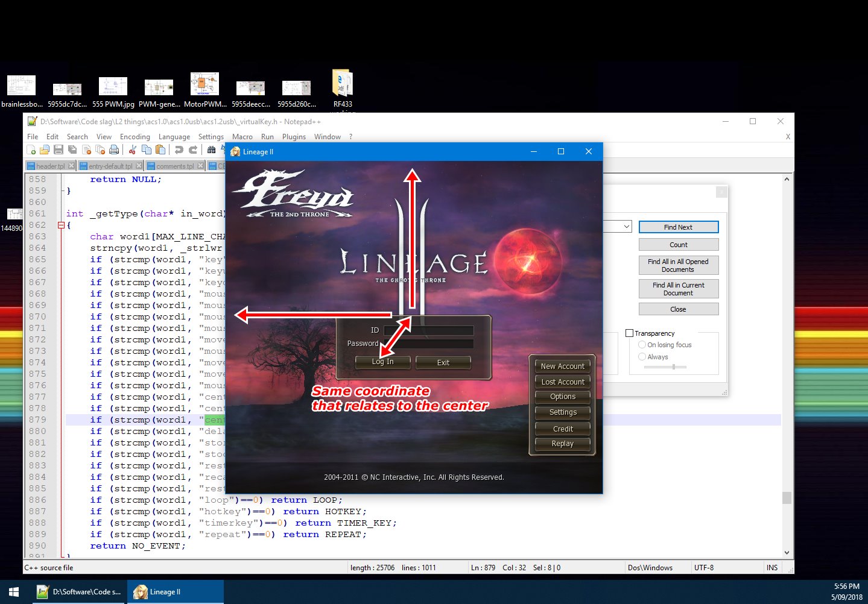Click the Save icon in Notepad++ toolbar
Screen dimensions: 868x604
point(59,150)
